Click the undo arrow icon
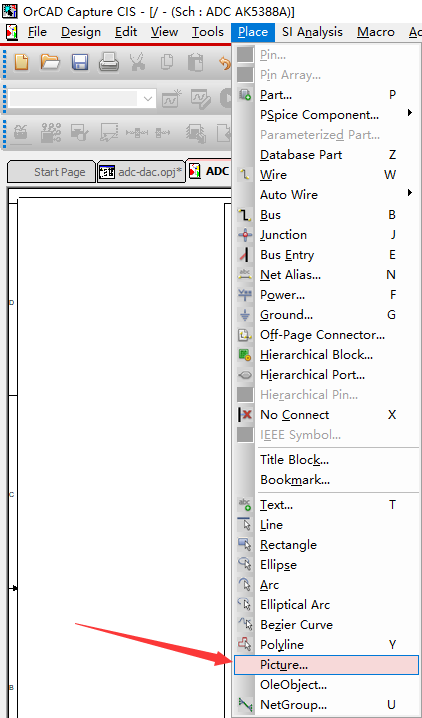 (225, 63)
